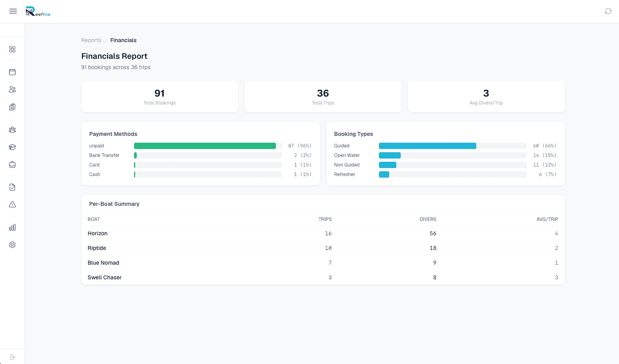Click Blue Nomad's trips value 7

coord(330,263)
